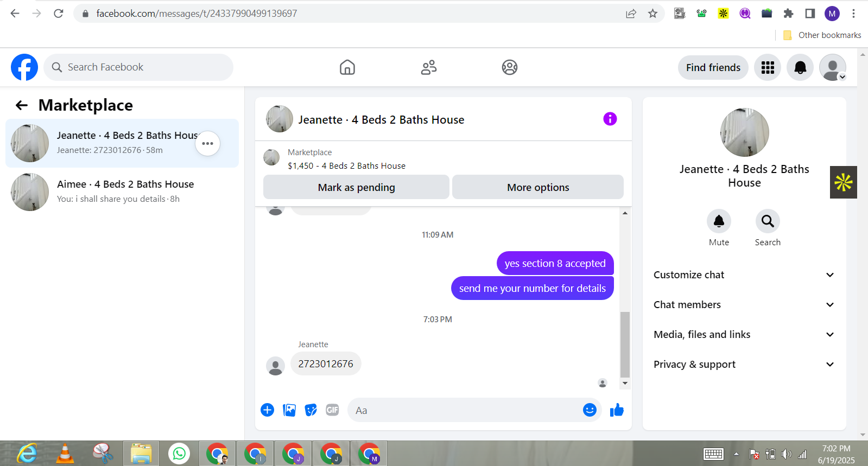Viewport: 868px width, 466px height.
Task: Mark the listing as pending
Action: coord(356,187)
